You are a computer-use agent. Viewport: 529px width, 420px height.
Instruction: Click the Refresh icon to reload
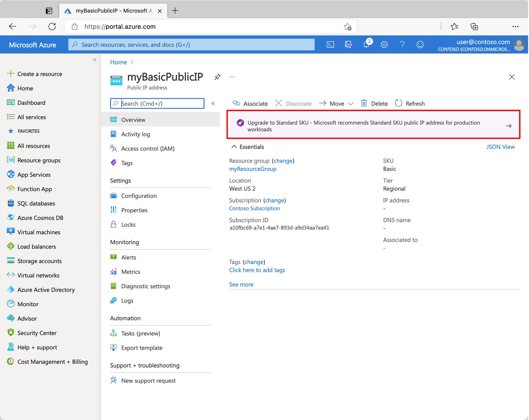pyautogui.click(x=398, y=103)
